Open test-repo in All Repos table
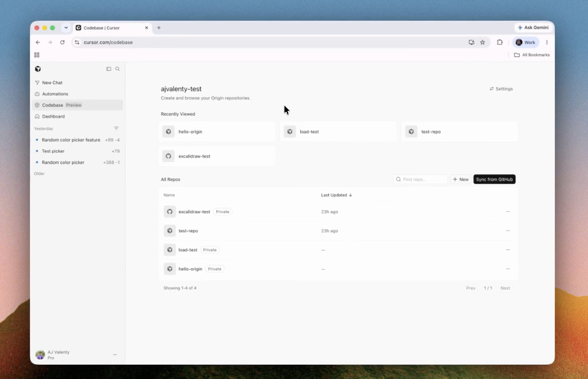Image resolution: width=588 pixels, height=379 pixels. pos(188,231)
